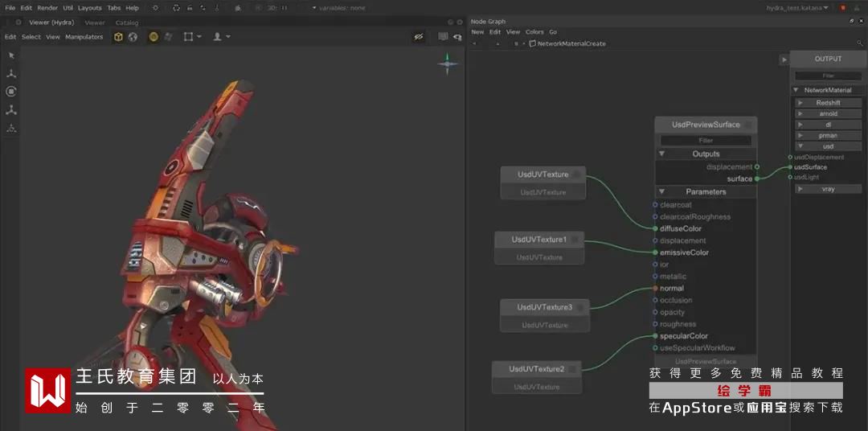Click the play arrow beside OUTPUT header
The image size is (868, 431).
(x=784, y=60)
